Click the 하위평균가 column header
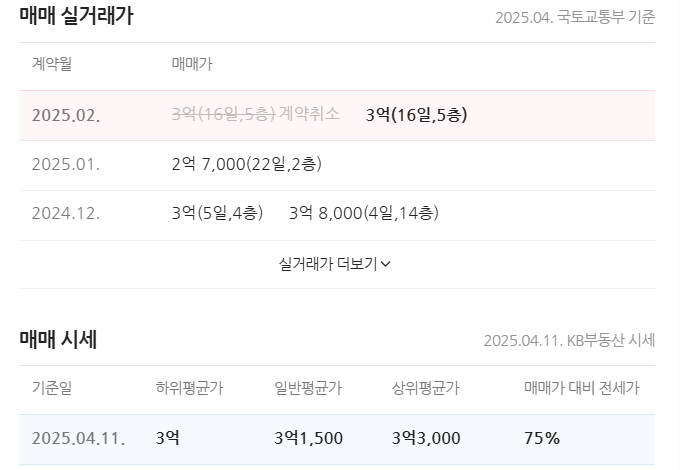 pos(189,388)
